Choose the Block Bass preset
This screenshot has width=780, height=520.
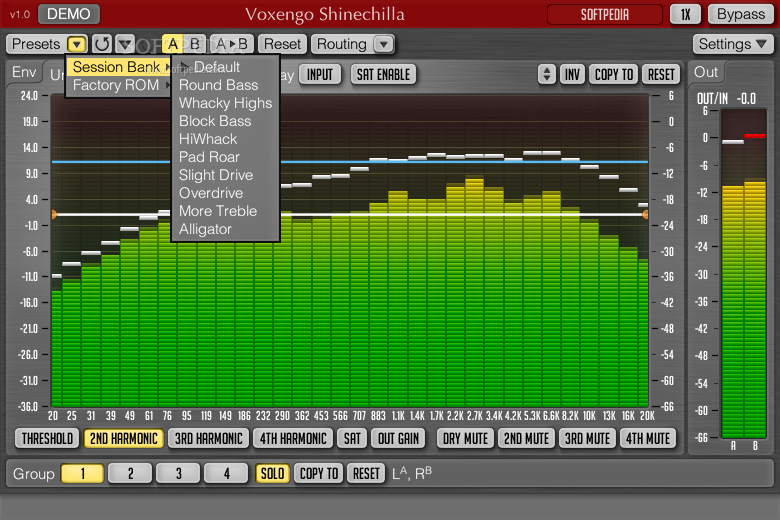click(225, 121)
